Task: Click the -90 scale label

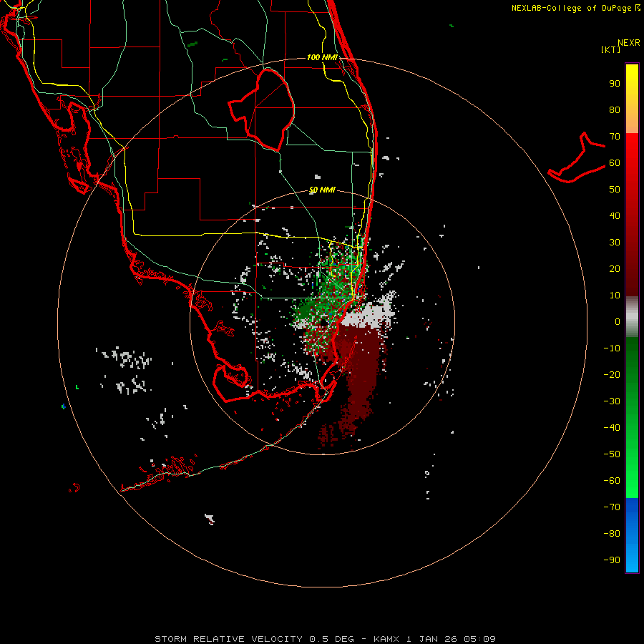Action: coord(612,560)
